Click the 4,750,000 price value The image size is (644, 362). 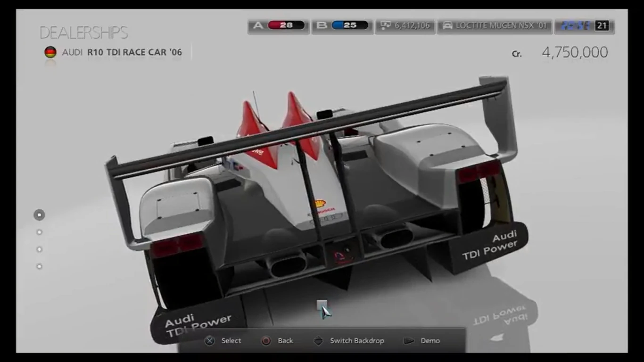tap(575, 52)
